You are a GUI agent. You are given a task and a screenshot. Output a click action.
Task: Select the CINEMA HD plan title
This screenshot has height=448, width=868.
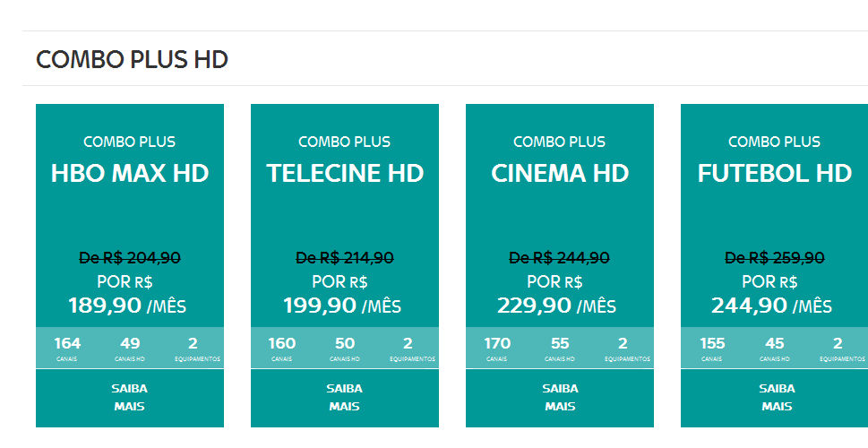[560, 173]
